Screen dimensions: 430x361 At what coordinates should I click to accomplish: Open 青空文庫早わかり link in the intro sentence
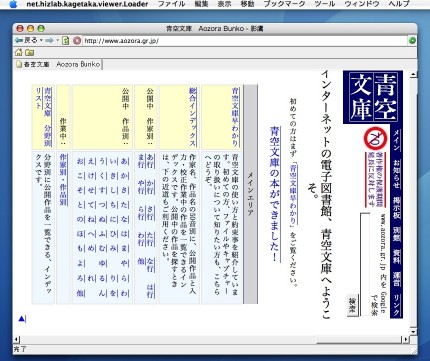click(293, 195)
